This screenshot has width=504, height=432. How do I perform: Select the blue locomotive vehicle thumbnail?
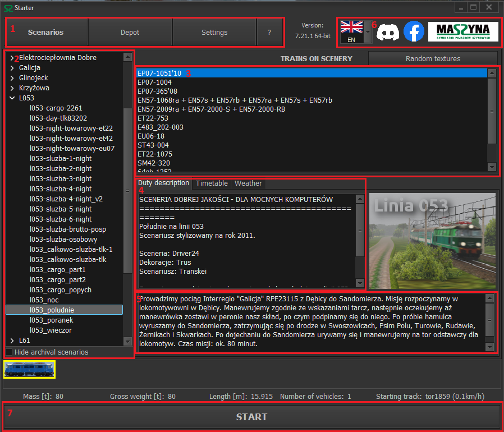[30, 369]
